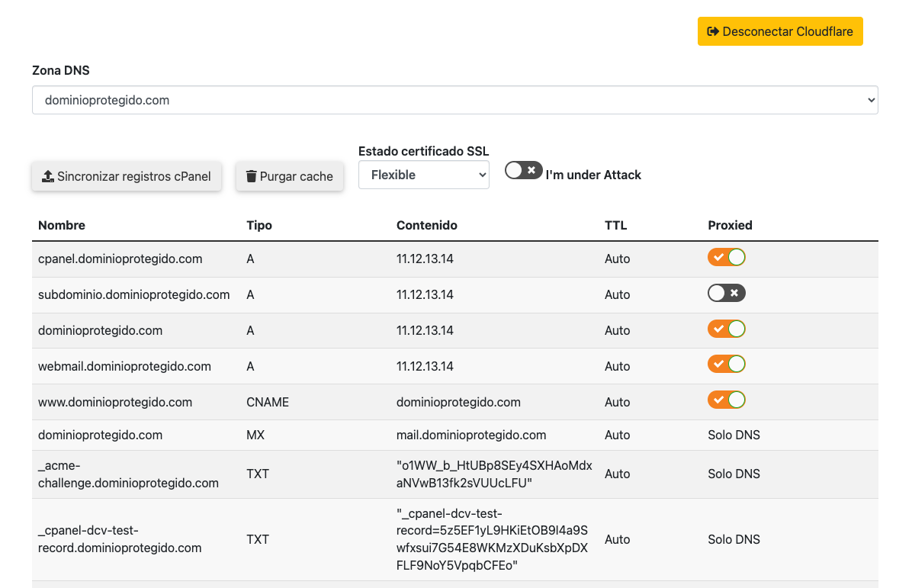This screenshot has width=912, height=588.
Task: Enable the I'm under Attack toggle
Action: (x=523, y=170)
